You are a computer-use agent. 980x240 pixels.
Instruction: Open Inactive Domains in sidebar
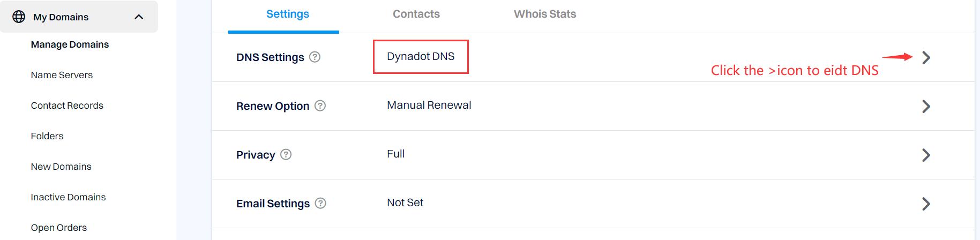click(x=68, y=197)
